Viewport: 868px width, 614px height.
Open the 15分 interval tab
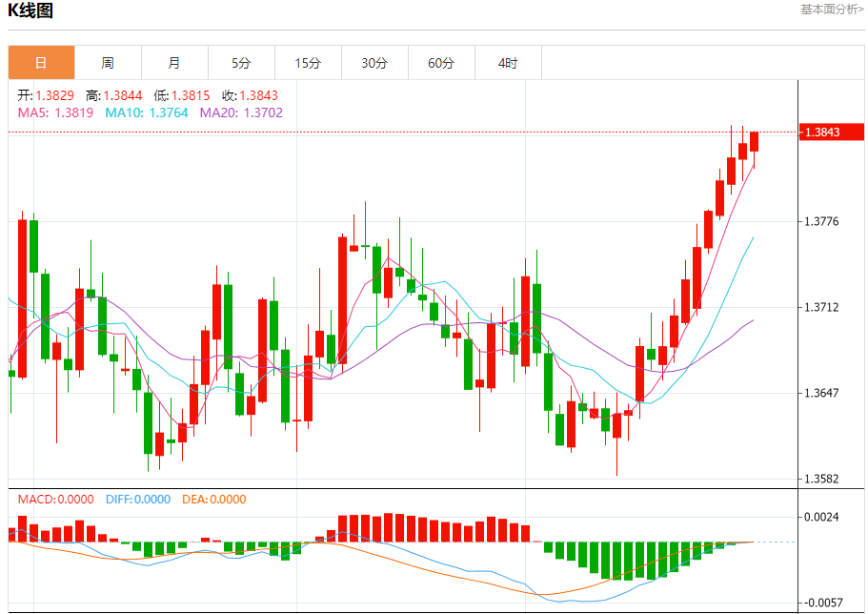308,63
